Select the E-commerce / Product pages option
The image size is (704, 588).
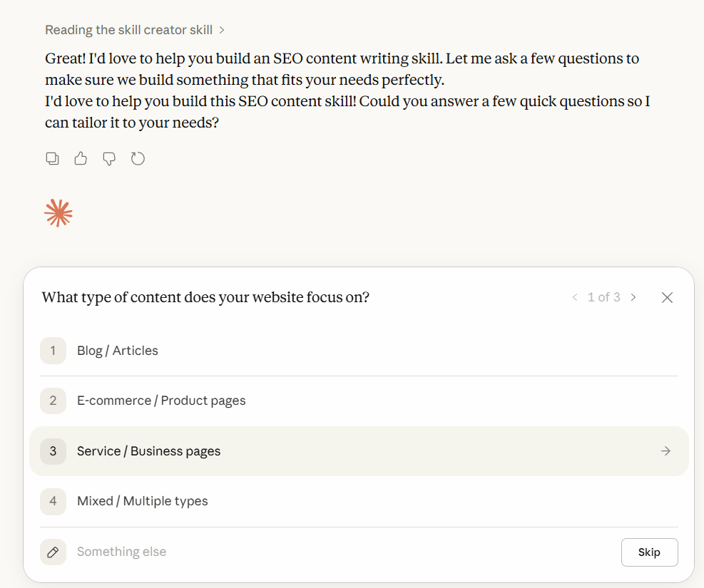point(161,401)
